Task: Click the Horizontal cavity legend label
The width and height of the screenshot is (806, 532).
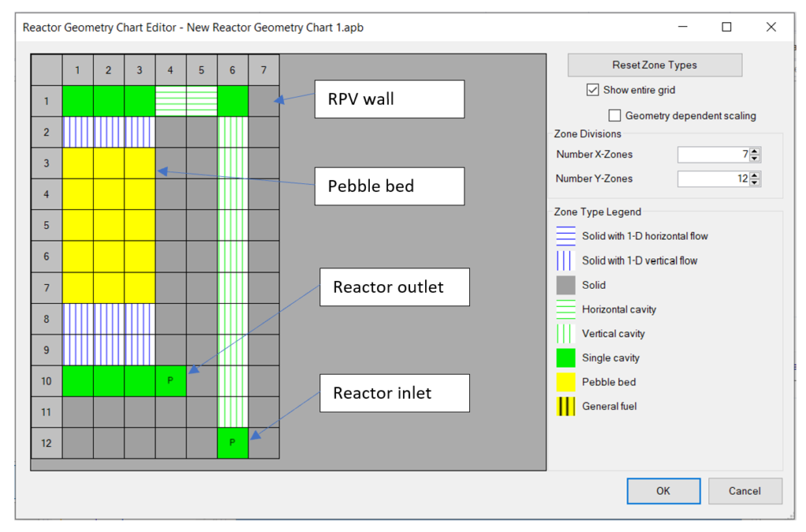Action: [x=619, y=309]
